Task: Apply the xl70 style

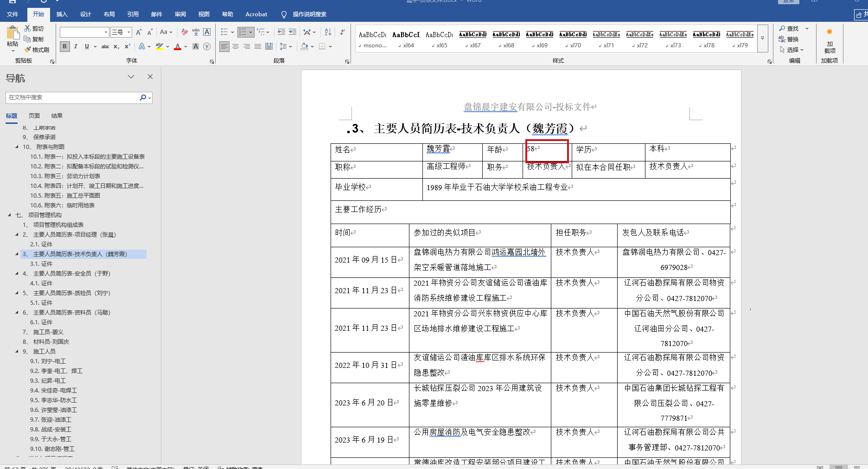Action: point(573,39)
